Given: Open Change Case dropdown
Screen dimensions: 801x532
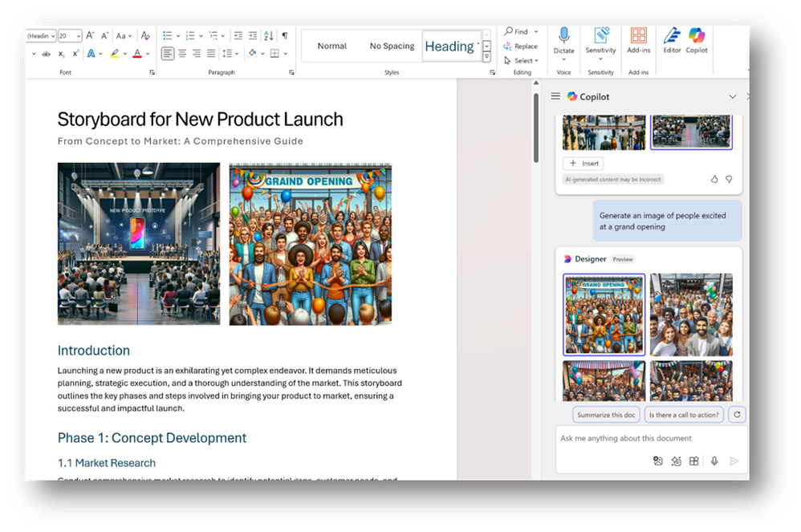Looking at the screenshot, I should pyautogui.click(x=124, y=36).
